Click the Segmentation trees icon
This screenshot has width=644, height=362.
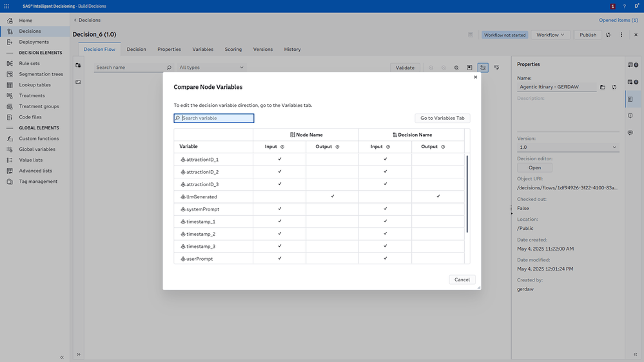(x=10, y=74)
